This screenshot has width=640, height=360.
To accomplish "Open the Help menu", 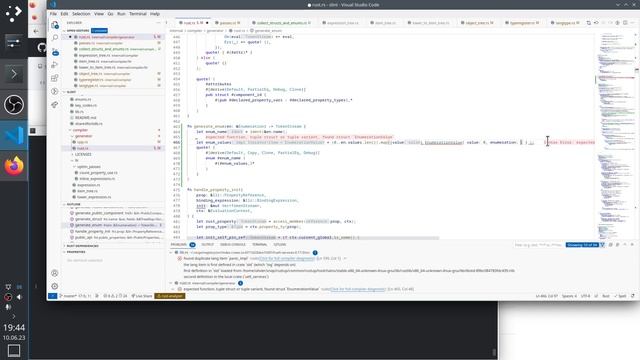I will point(155,14).
